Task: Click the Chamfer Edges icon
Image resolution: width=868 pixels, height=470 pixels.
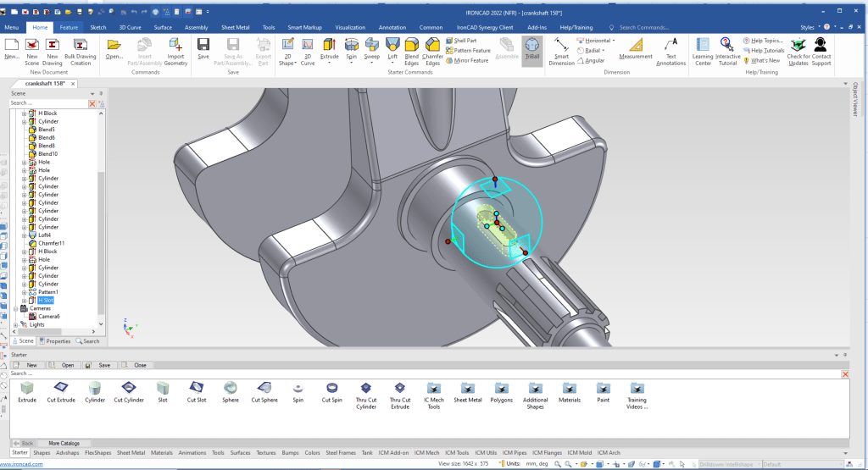Action: point(432,49)
